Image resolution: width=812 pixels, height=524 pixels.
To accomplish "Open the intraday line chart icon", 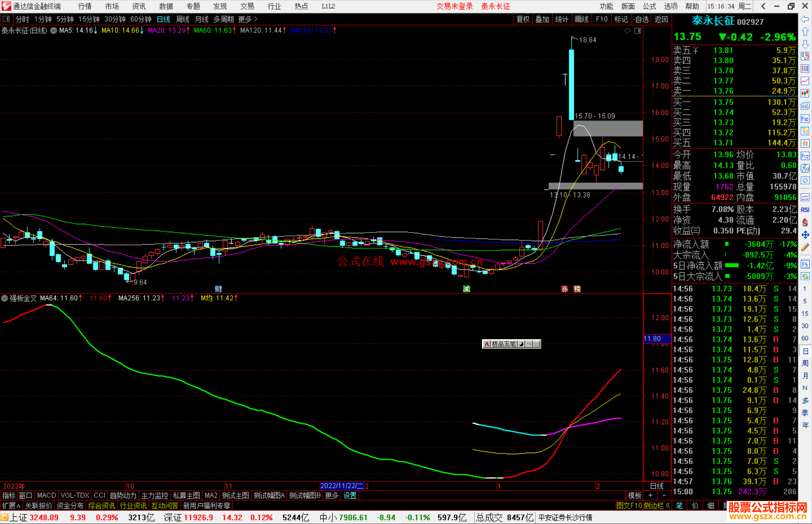I will point(805,81).
